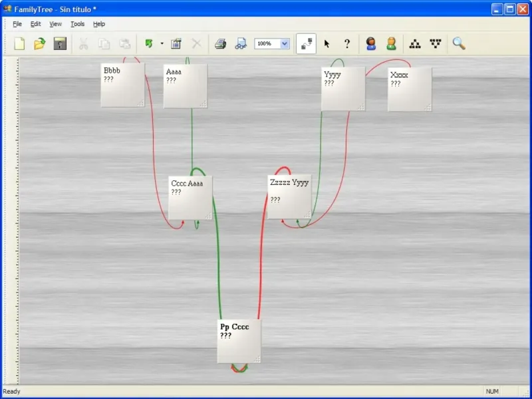Show descendants tree layout icon
Screen dimensions: 532x399
[436, 43]
